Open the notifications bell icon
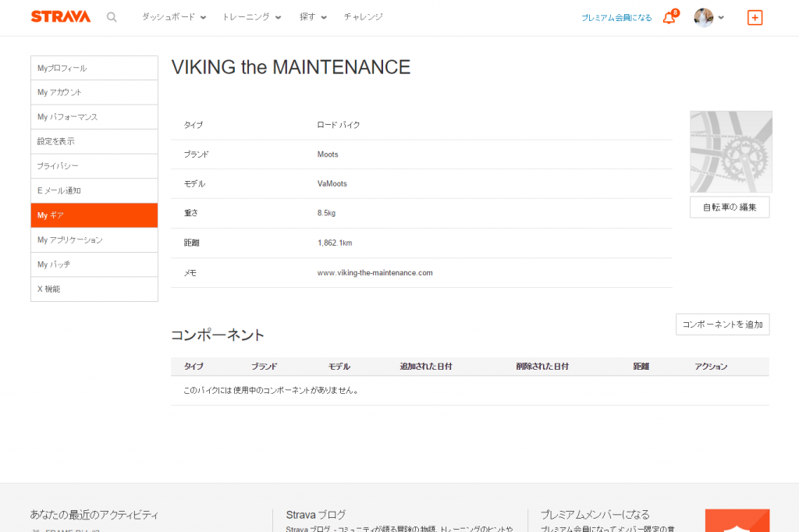799x532 pixels. point(669,18)
